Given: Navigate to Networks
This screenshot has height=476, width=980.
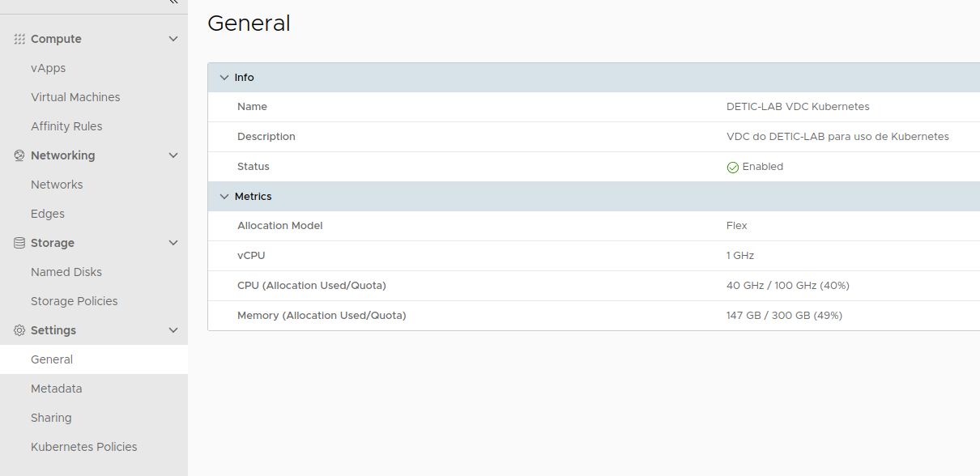Looking at the screenshot, I should point(57,185).
